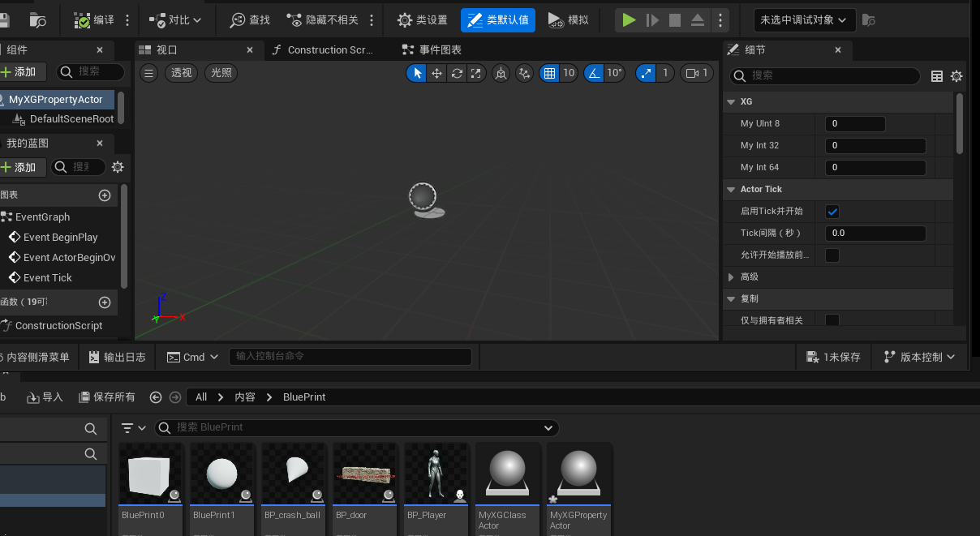Open the camera speed setting
This screenshot has height=536, width=980.
click(x=697, y=74)
